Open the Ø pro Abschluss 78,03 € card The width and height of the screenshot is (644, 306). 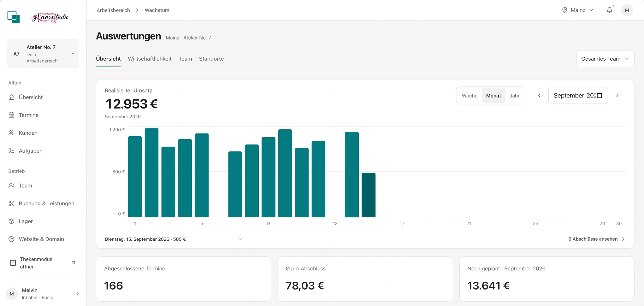(x=365, y=279)
